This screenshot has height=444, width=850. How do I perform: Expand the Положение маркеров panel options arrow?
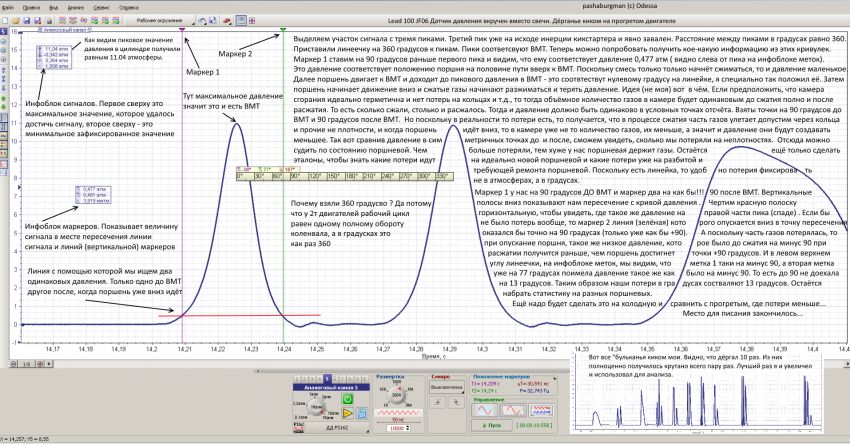tap(555, 378)
